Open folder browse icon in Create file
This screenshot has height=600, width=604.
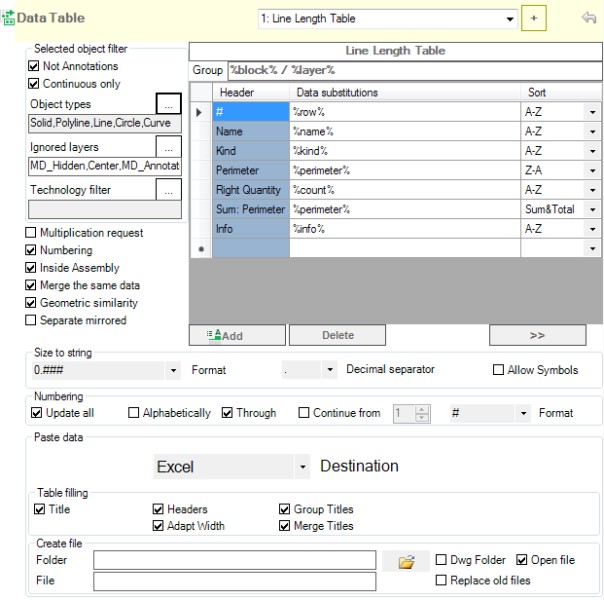tap(406, 562)
